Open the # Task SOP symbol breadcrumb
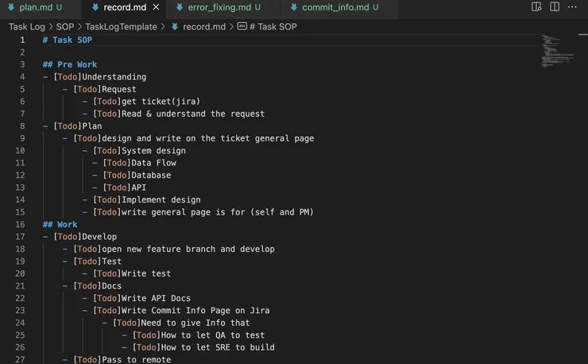This screenshot has height=364, width=588. click(273, 27)
